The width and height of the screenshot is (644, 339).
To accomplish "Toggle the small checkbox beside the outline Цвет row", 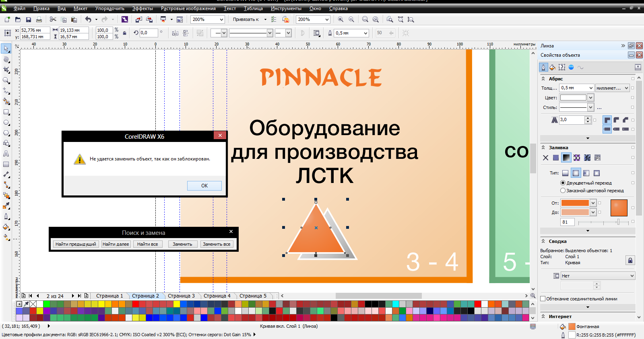I will click(633, 98).
